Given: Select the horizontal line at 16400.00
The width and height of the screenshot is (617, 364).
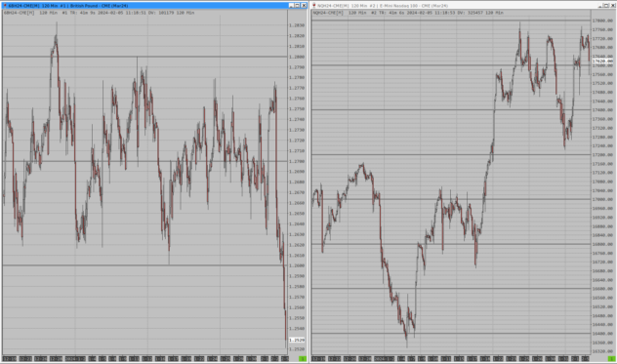Looking at the screenshot, I should 451,334.
